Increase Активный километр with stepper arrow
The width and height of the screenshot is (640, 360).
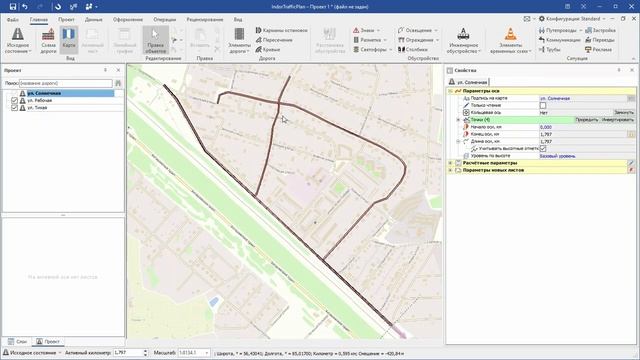click(145, 351)
